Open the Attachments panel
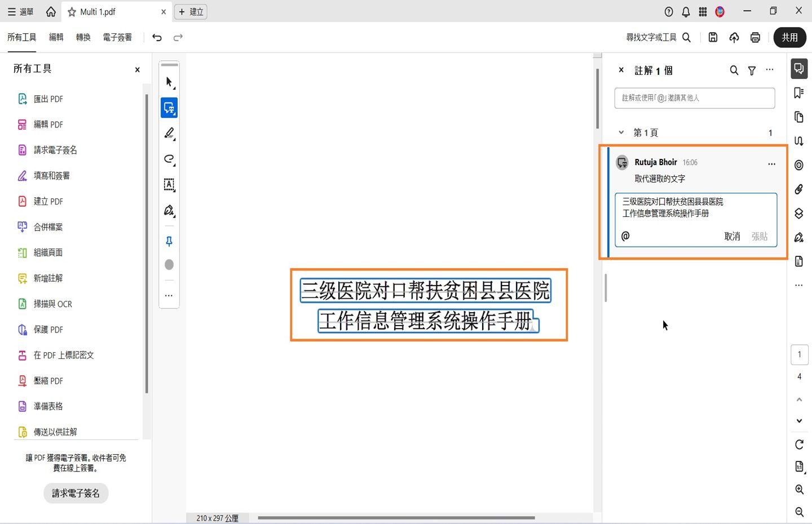The width and height of the screenshot is (812, 524). click(x=798, y=189)
